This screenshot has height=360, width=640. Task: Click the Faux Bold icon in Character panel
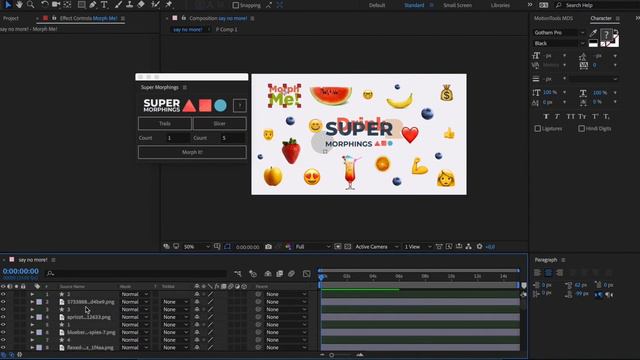coord(546,117)
